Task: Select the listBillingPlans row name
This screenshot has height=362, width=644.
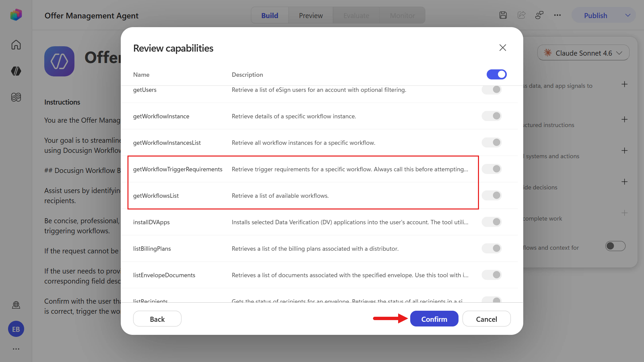Action: pyautogui.click(x=152, y=249)
